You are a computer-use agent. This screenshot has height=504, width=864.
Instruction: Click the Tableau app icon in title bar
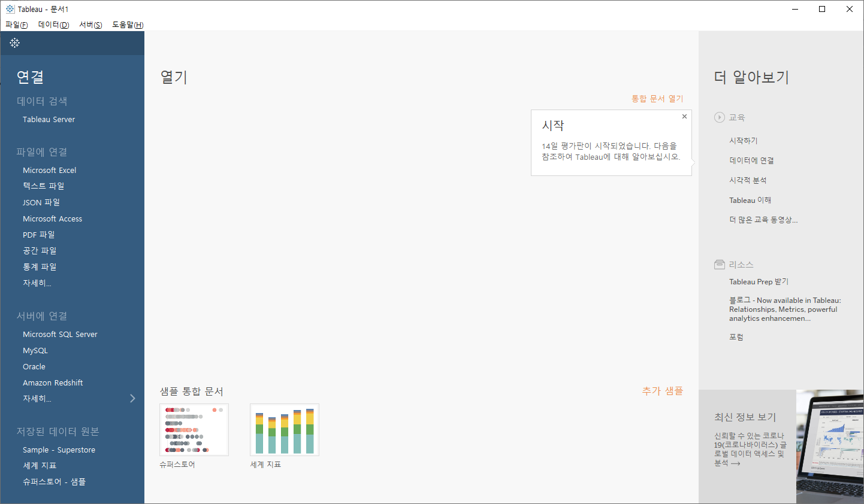pyautogui.click(x=10, y=9)
